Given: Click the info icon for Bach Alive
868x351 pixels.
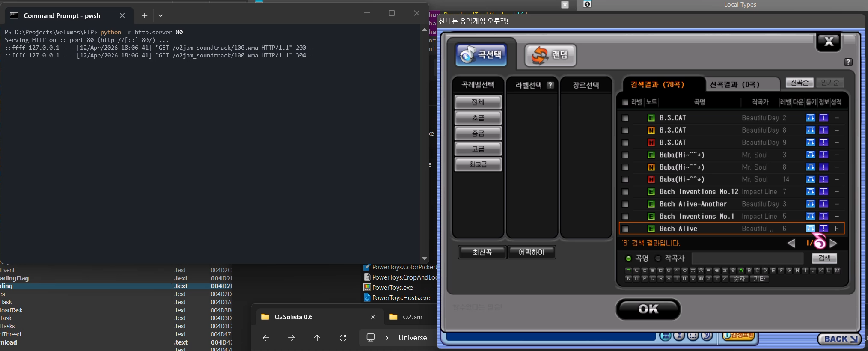Looking at the screenshot, I should (823, 229).
